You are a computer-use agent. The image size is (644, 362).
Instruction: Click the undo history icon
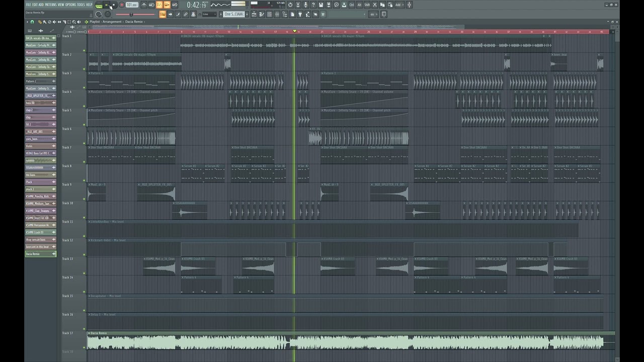point(290,5)
